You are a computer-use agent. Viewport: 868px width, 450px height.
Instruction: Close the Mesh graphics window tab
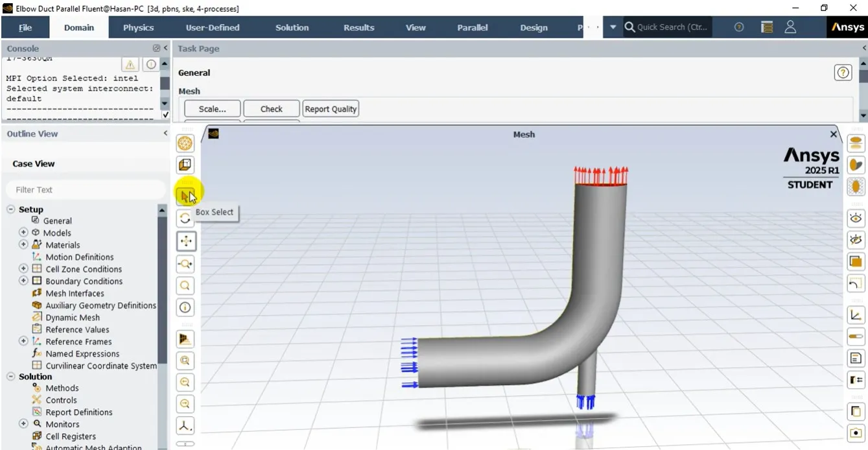pyautogui.click(x=834, y=134)
